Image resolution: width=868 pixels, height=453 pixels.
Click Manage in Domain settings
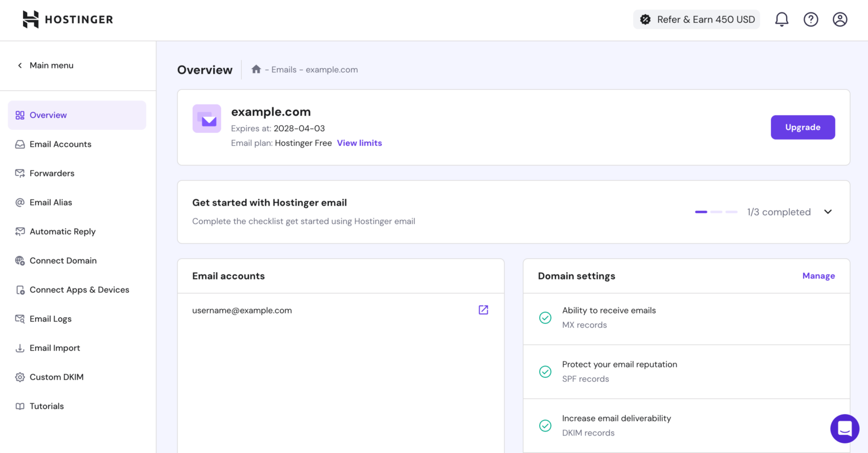[818, 276]
